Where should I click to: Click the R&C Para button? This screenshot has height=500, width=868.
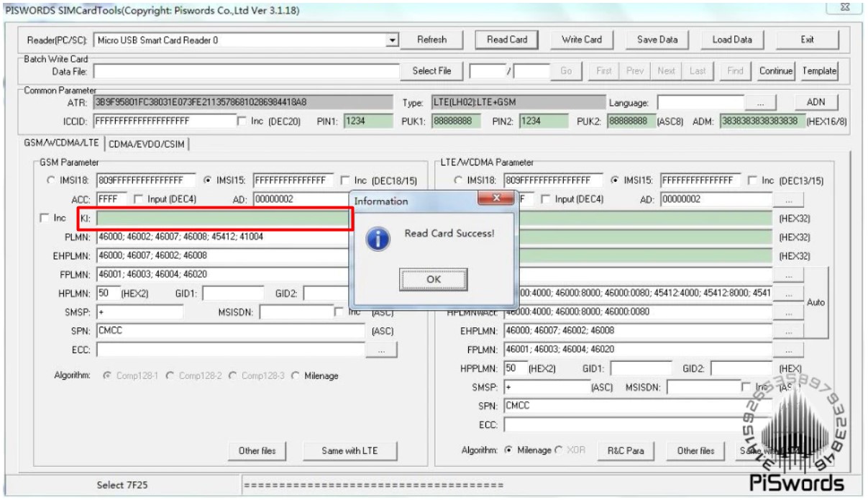626,451
